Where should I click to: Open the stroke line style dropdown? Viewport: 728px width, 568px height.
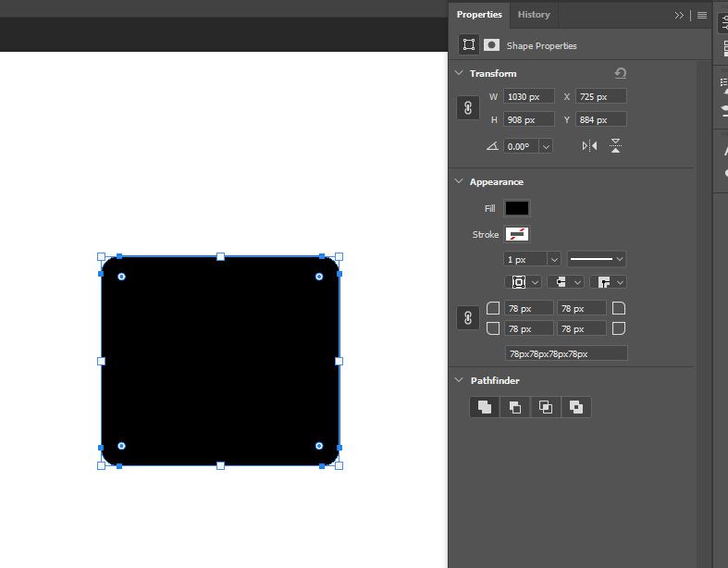click(x=597, y=259)
